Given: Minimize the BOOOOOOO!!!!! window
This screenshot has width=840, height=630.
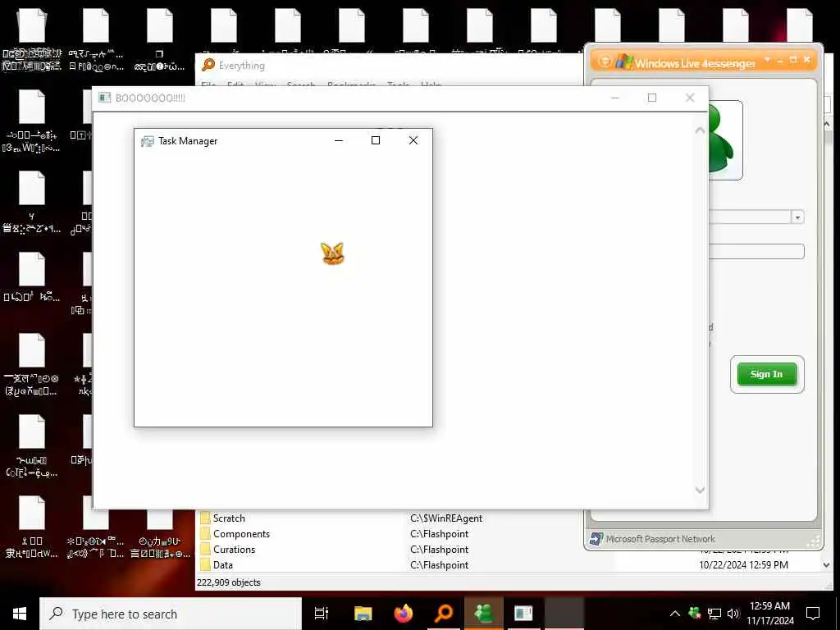Looking at the screenshot, I should click(615, 98).
